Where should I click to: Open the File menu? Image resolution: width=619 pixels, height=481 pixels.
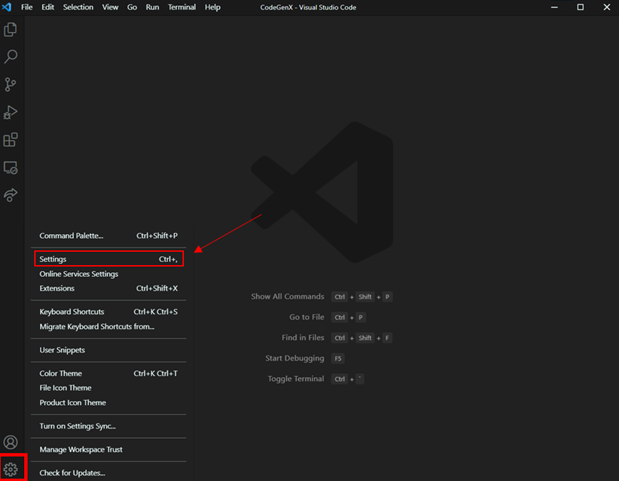pyautogui.click(x=27, y=7)
